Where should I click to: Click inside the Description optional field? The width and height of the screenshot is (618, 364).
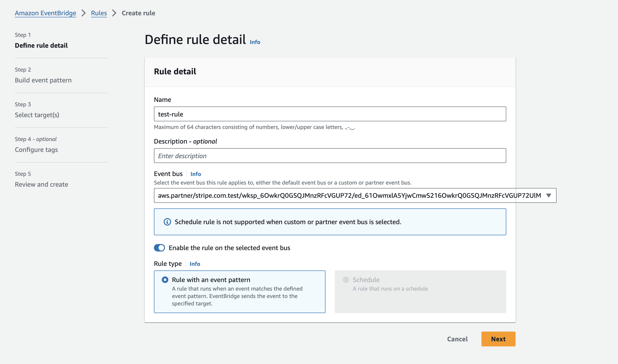[x=330, y=156]
